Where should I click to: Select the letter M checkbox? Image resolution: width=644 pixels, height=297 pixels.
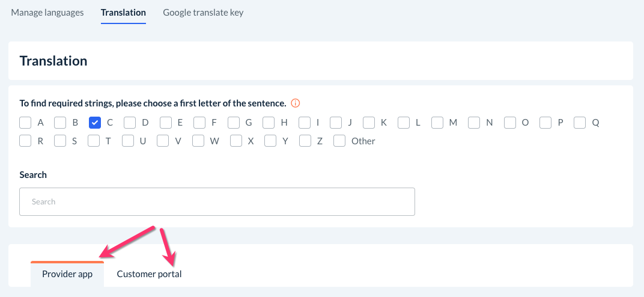437,123
